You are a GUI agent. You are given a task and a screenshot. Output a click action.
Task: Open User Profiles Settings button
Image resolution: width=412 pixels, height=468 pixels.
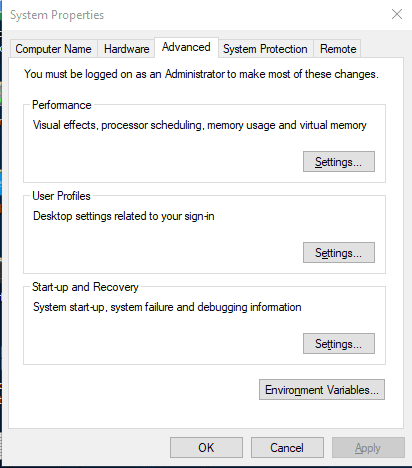(x=339, y=253)
